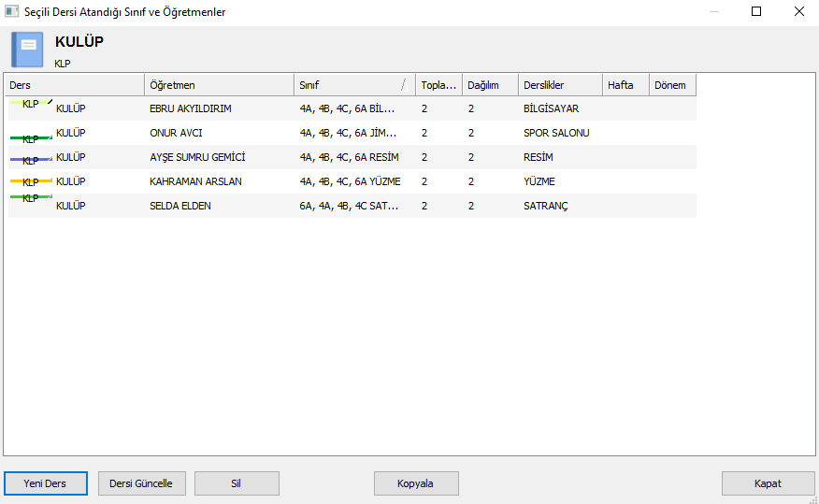Click green KLP icon for SELDA ELDEN
The height and width of the screenshot is (504, 819).
31,197
